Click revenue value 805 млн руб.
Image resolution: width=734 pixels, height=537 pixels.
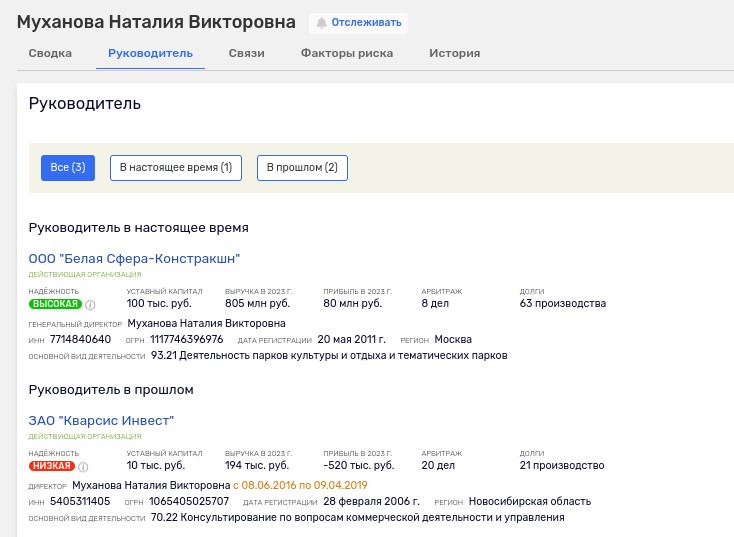(257, 303)
